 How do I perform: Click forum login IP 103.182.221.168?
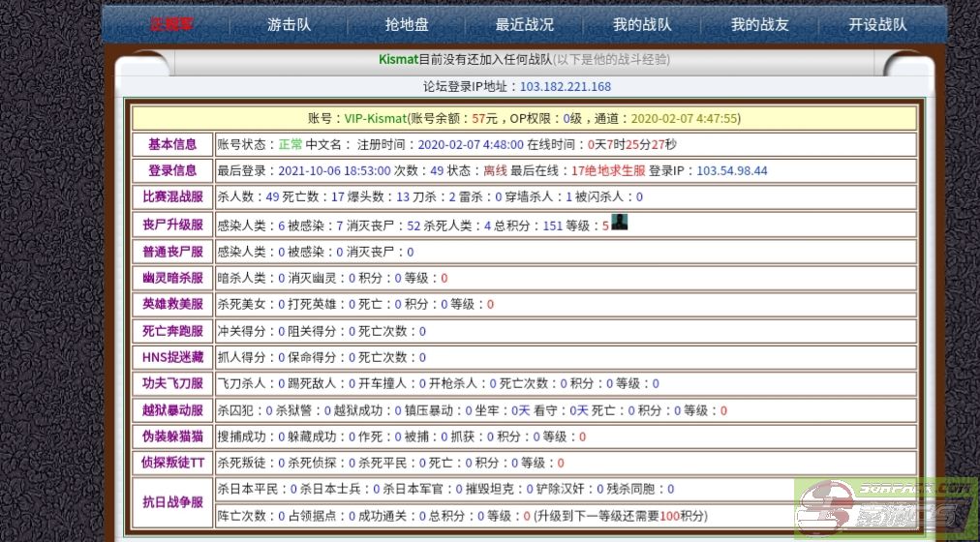tap(566, 87)
